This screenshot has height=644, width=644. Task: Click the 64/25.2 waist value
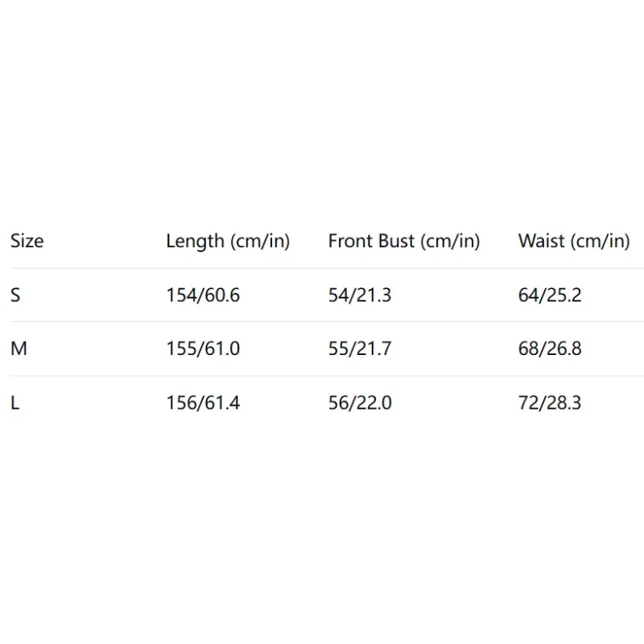tap(550, 295)
